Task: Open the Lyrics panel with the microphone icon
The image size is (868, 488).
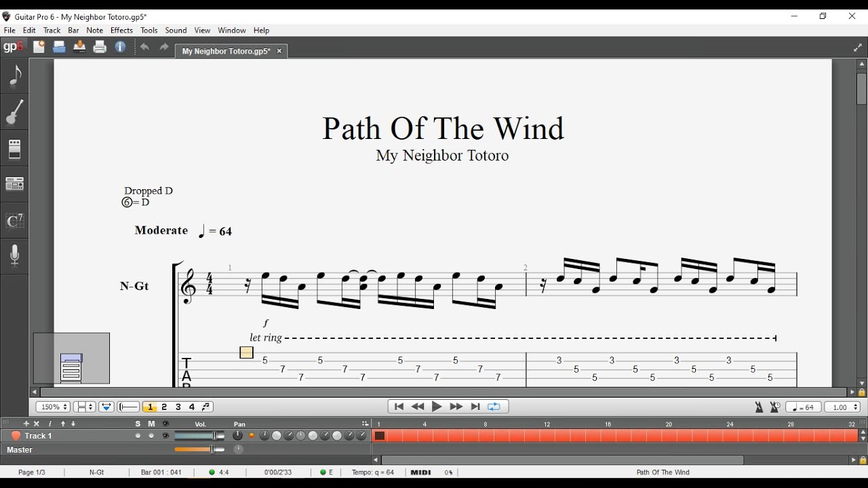Action: 14,257
